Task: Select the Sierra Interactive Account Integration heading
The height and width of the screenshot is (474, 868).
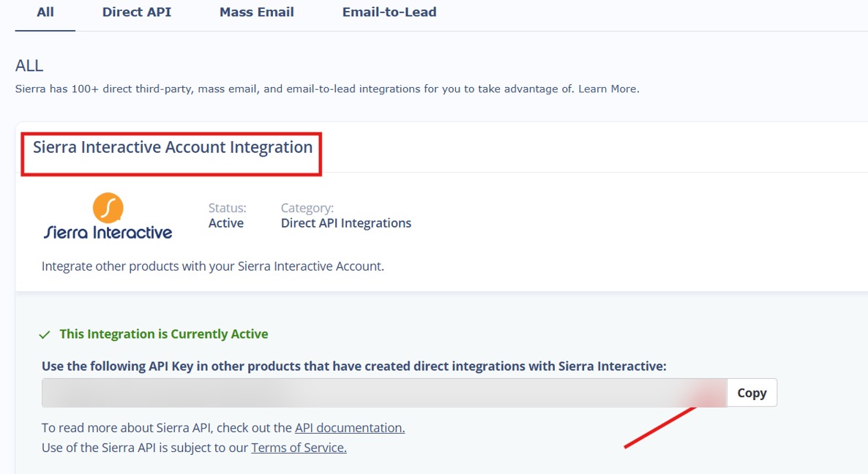Action: 173,148
